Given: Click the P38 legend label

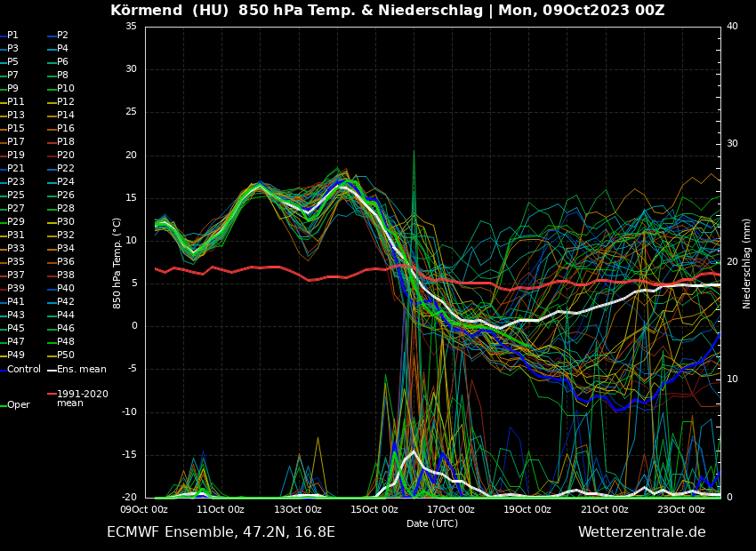Looking at the screenshot, I should (66, 275).
